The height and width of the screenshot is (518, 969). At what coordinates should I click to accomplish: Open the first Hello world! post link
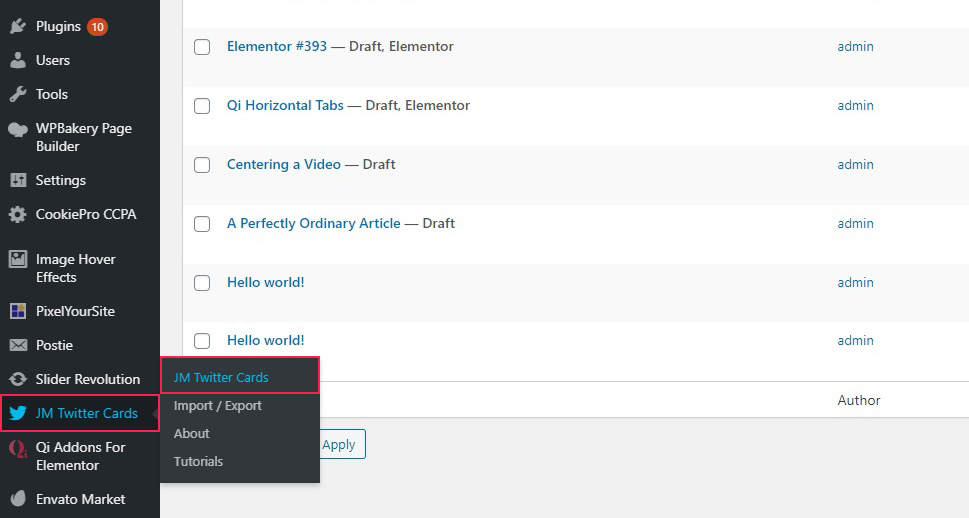point(266,282)
